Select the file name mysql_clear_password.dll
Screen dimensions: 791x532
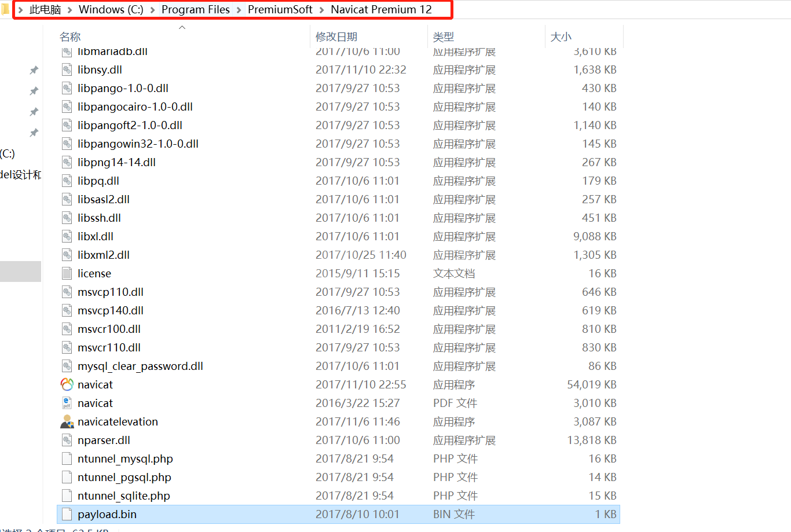pos(140,366)
